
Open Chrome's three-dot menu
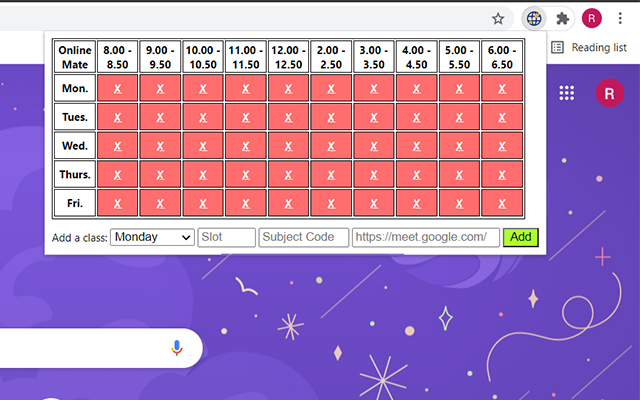[620, 18]
